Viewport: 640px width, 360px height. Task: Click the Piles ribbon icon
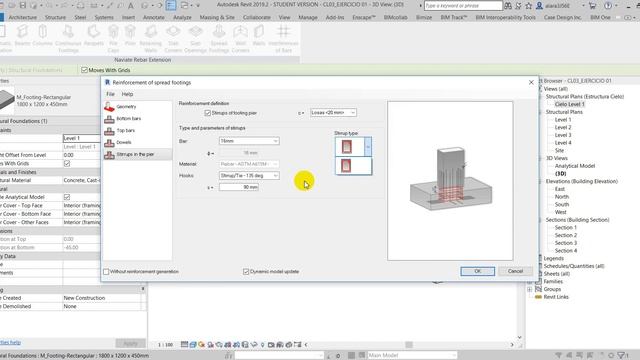tap(130, 36)
